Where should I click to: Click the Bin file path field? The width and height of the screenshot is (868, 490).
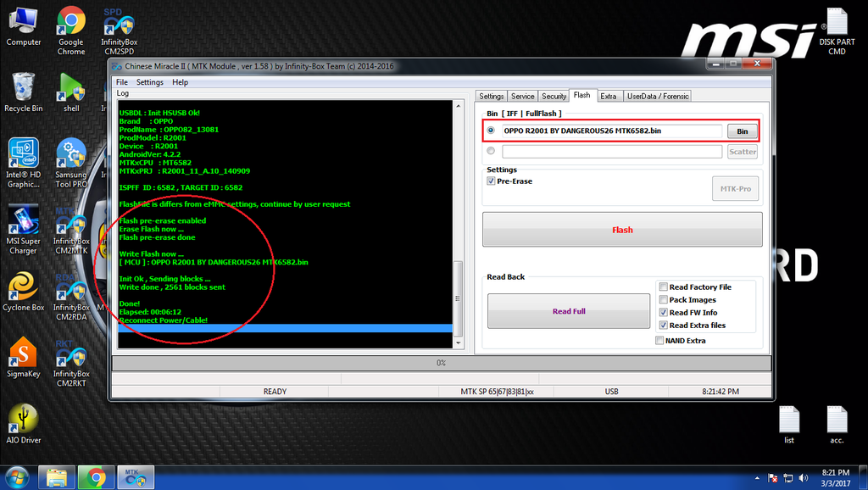click(612, 131)
